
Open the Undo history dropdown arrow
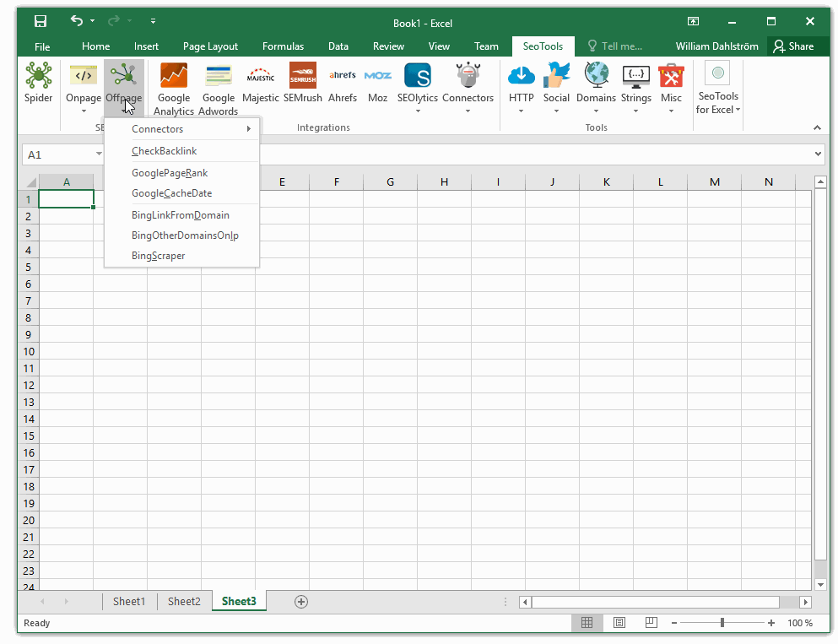click(x=93, y=21)
